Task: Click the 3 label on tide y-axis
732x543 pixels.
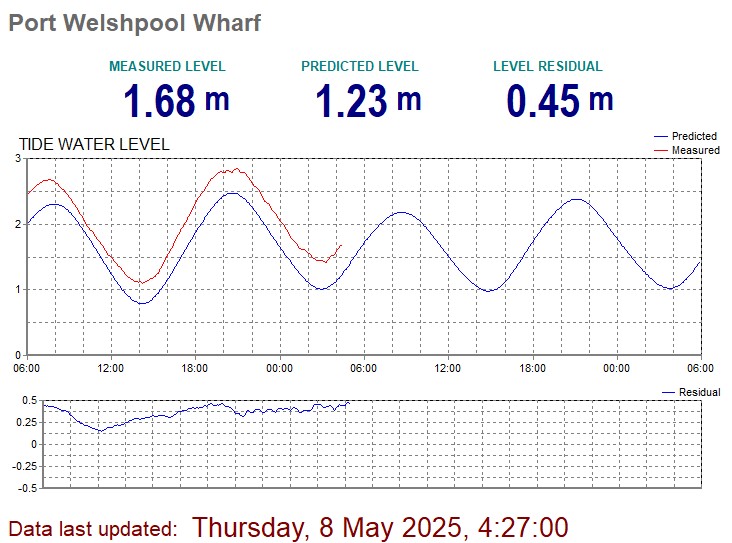Action: point(18,159)
